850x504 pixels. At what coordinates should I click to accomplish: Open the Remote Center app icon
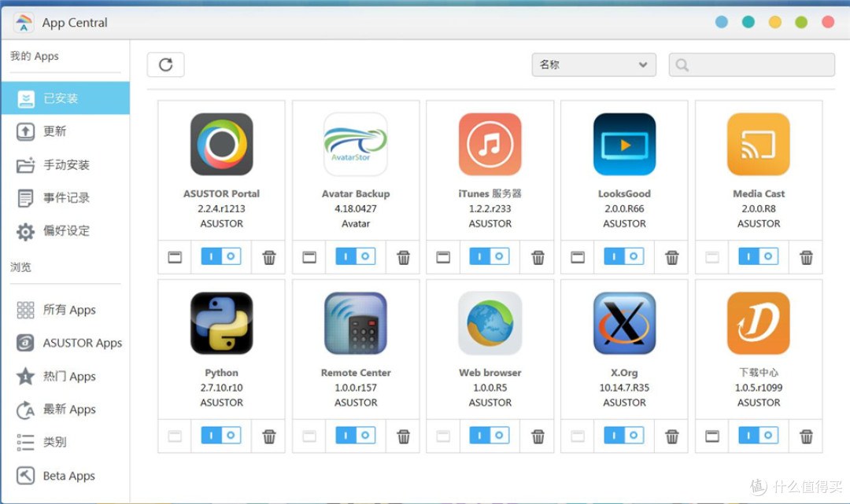[356, 323]
